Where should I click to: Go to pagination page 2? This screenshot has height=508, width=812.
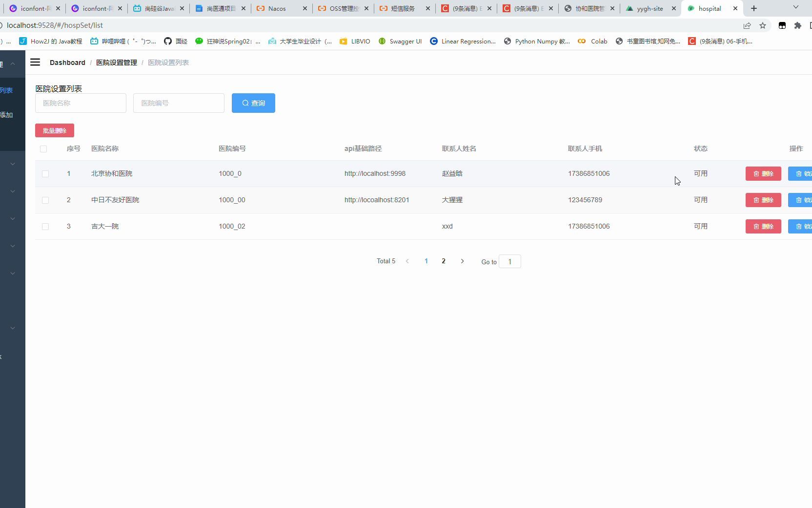(444, 261)
